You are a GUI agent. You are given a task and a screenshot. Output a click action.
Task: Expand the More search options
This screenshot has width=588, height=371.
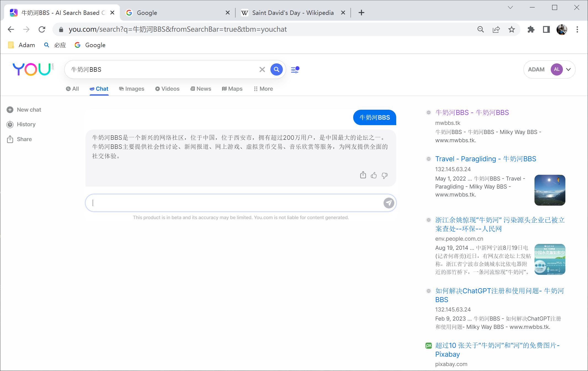click(x=263, y=89)
